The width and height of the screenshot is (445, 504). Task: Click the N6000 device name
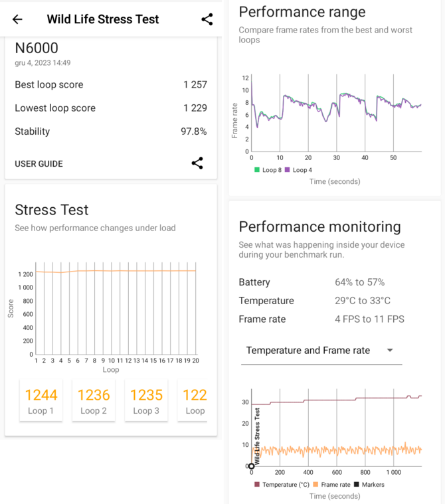click(37, 48)
